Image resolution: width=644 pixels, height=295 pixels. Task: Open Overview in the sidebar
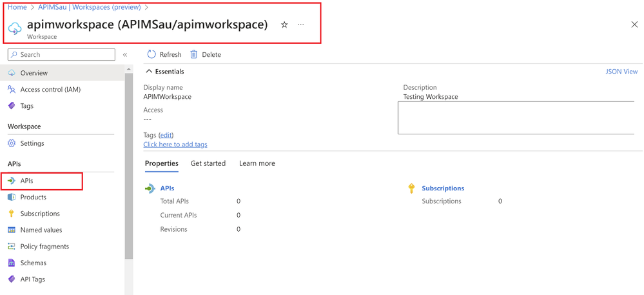coord(63,73)
